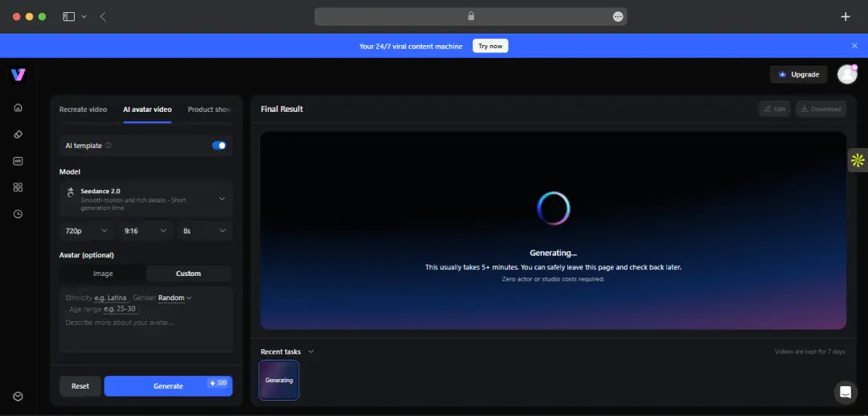Image resolution: width=868 pixels, height=416 pixels.
Task: Switch to Recreate video tab
Action: click(x=83, y=109)
